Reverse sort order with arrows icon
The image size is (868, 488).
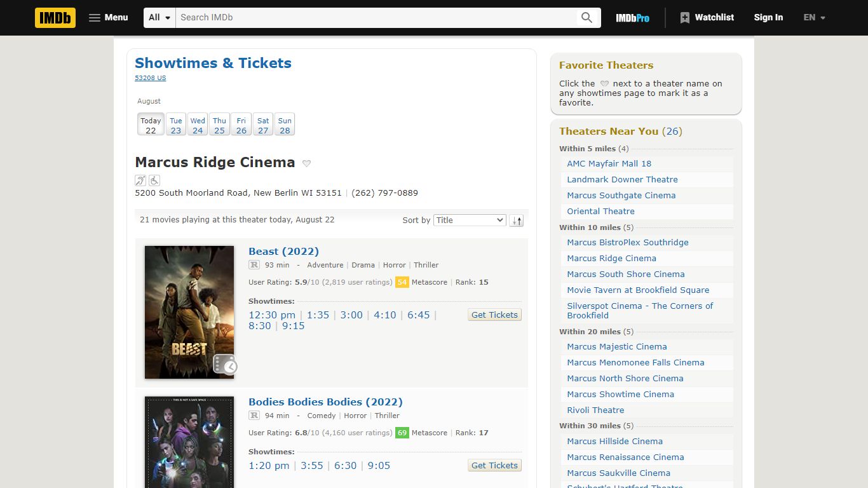pyautogui.click(x=516, y=220)
